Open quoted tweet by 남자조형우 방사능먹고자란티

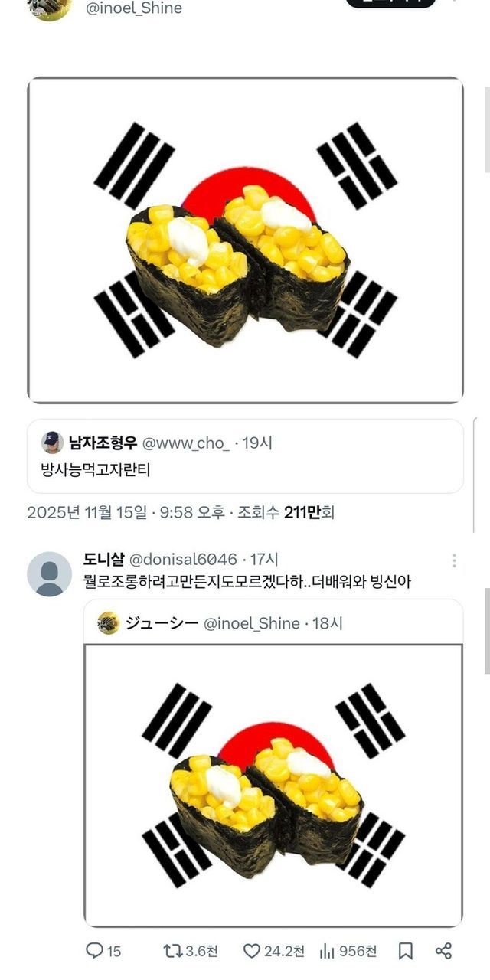point(245,456)
